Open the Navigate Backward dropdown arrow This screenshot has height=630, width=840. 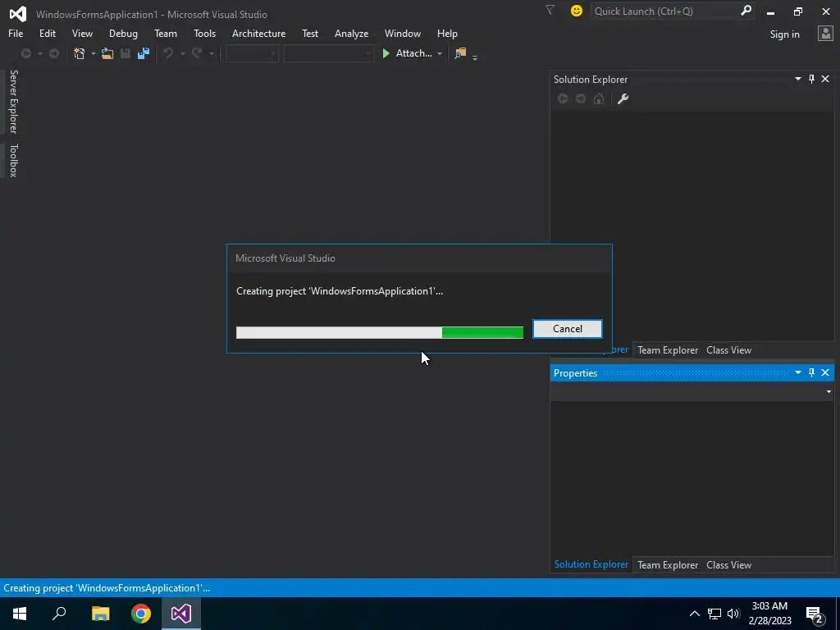(x=39, y=53)
